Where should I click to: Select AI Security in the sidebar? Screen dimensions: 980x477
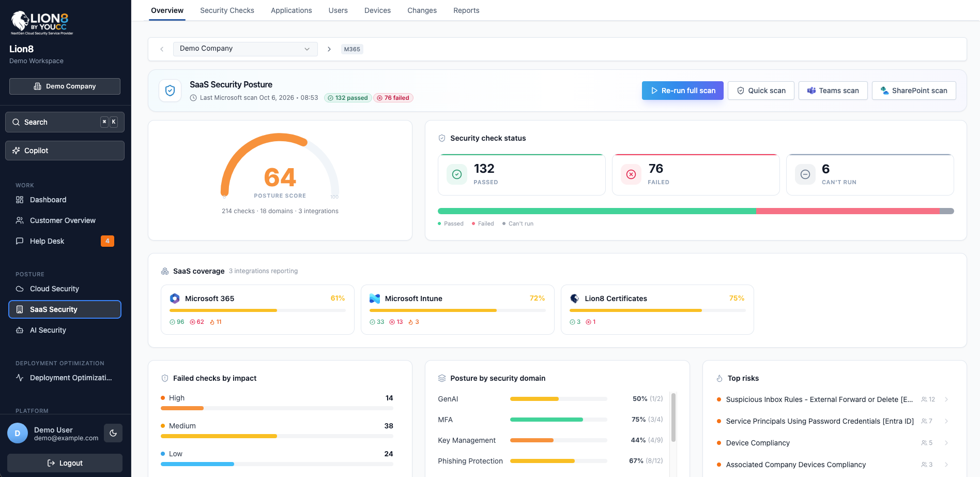pyautogui.click(x=65, y=330)
